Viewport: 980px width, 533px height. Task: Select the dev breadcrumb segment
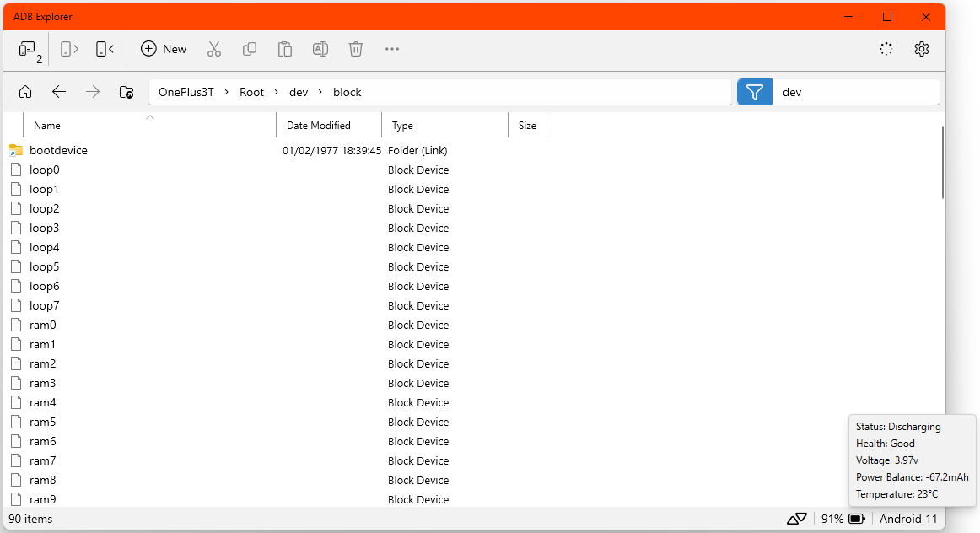click(299, 92)
